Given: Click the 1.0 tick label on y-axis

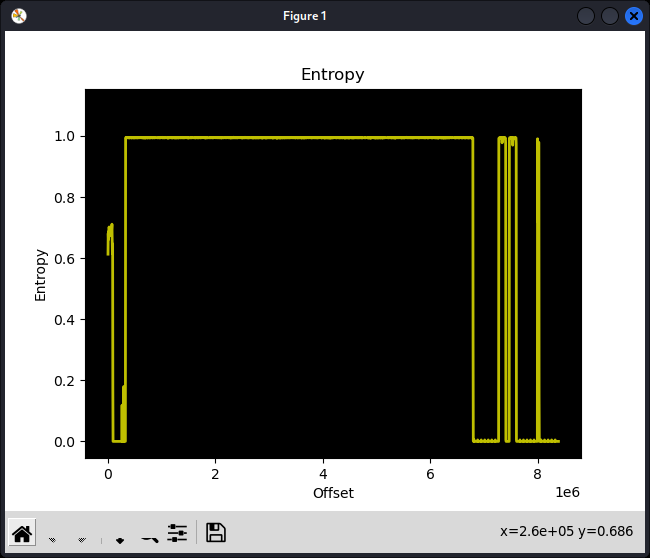Looking at the screenshot, I should 66,136.
